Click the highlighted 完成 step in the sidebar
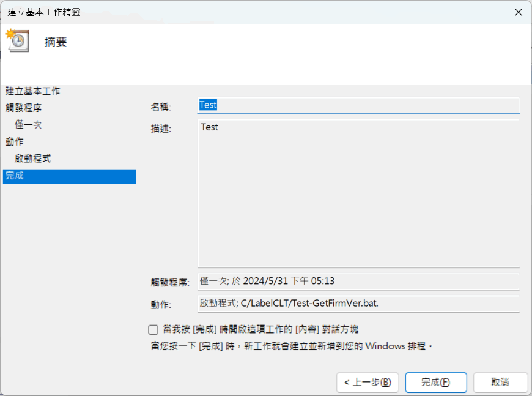 (x=68, y=176)
